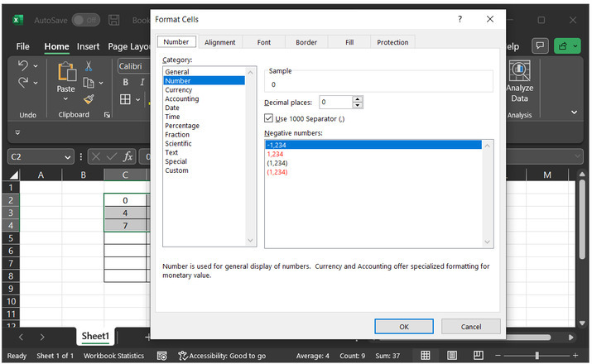Uncheck Use 1000 Separator checkbox
Image resolution: width=592 pixels, height=364 pixels.
click(269, 118)
